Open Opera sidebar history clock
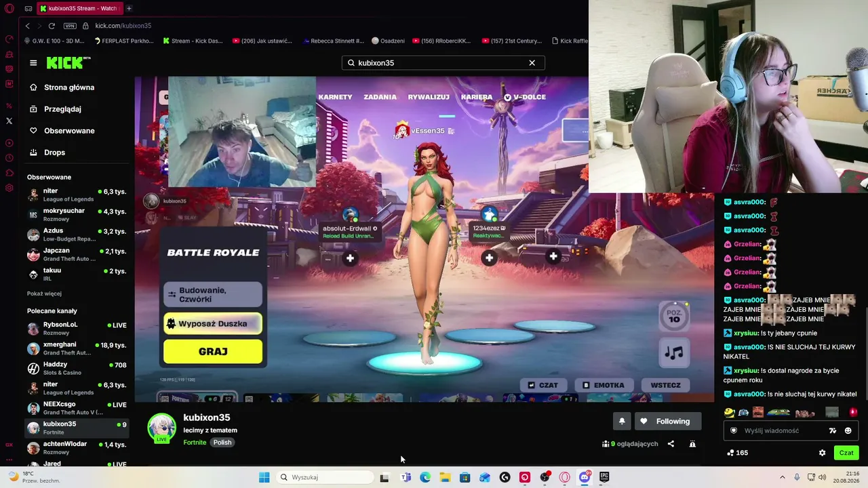Screen dimensions: 868x488 click(9, 158)
